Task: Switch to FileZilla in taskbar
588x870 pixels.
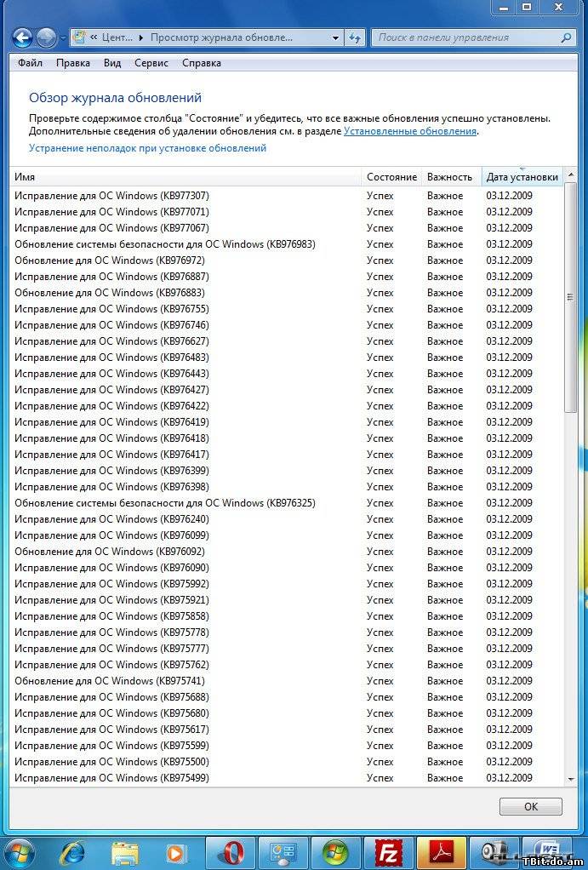Action: tap(388, 853)
